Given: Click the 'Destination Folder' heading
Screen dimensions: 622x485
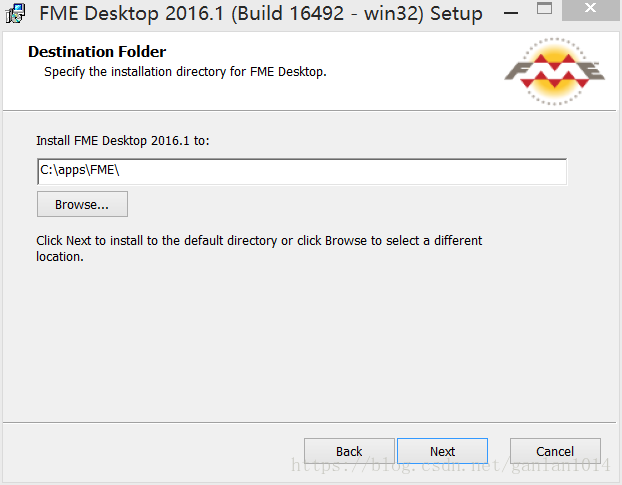Looking at the screenshot, I should coord(97,52).
